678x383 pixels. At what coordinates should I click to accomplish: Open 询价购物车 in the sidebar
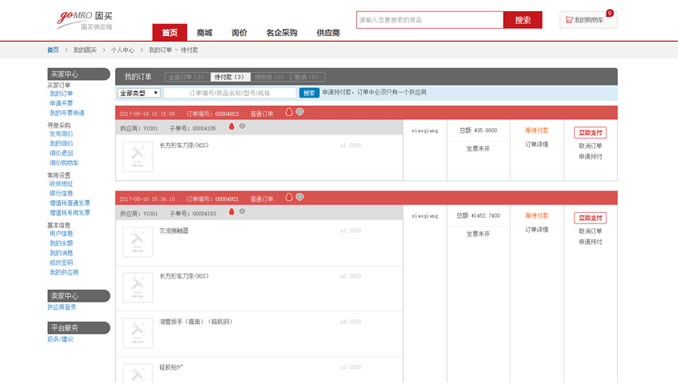pyautogui.click(x=64, y=163)
